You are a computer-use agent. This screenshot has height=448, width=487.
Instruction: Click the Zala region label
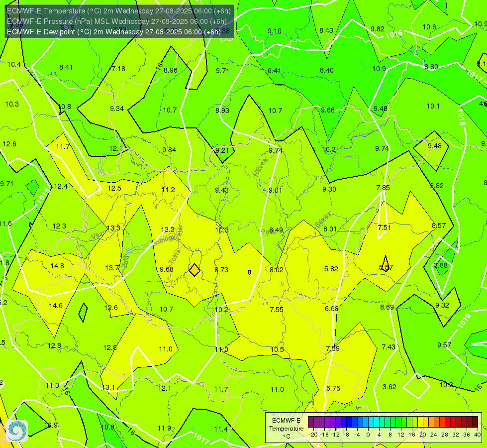[x=125, y=262]
